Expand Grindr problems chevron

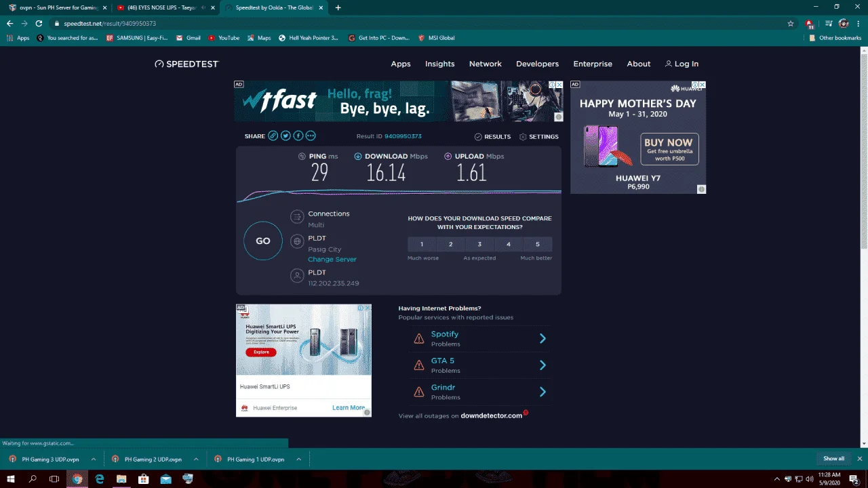[542, 392]
